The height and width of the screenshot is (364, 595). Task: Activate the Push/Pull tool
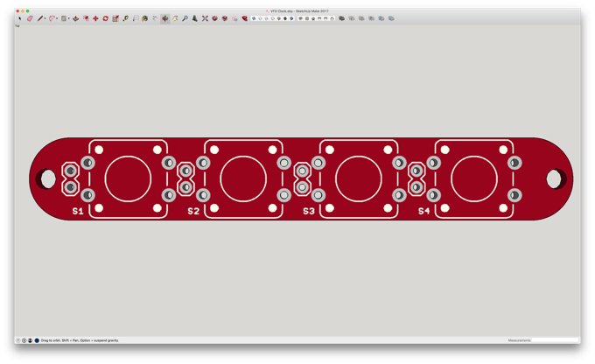pos(75,18)
